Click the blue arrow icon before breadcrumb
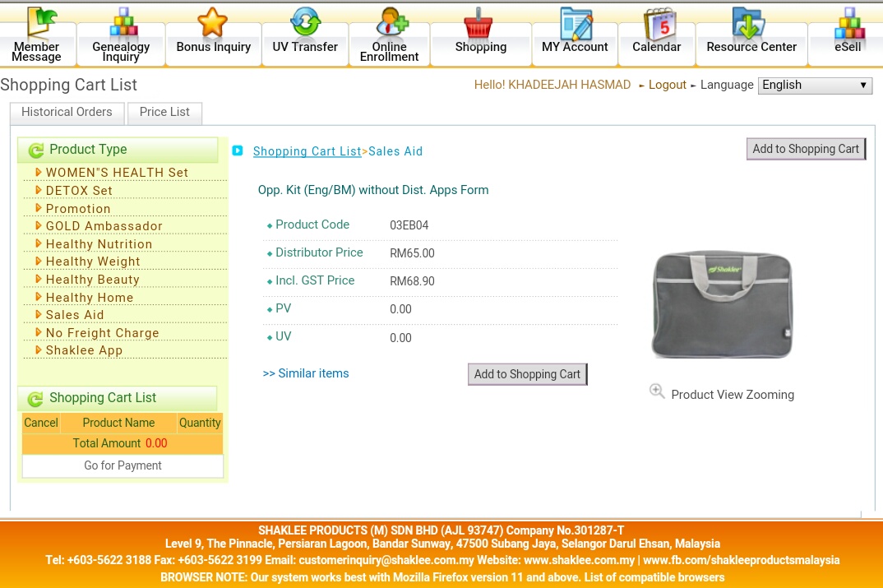Image resolution: width=883 pixels, height=588 pixels. [238, 150]
